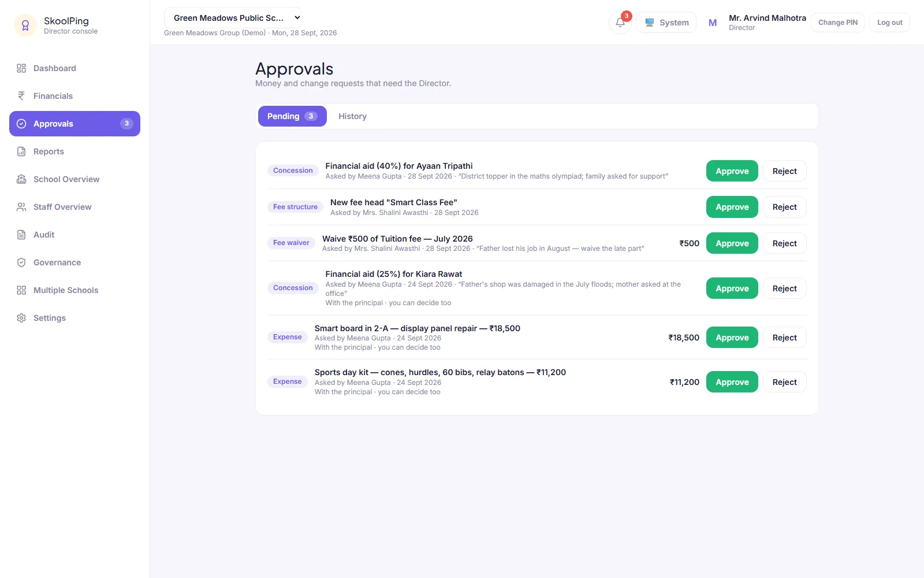Click the System monitor icon
The image size is (924, 578).
point(650,23)
